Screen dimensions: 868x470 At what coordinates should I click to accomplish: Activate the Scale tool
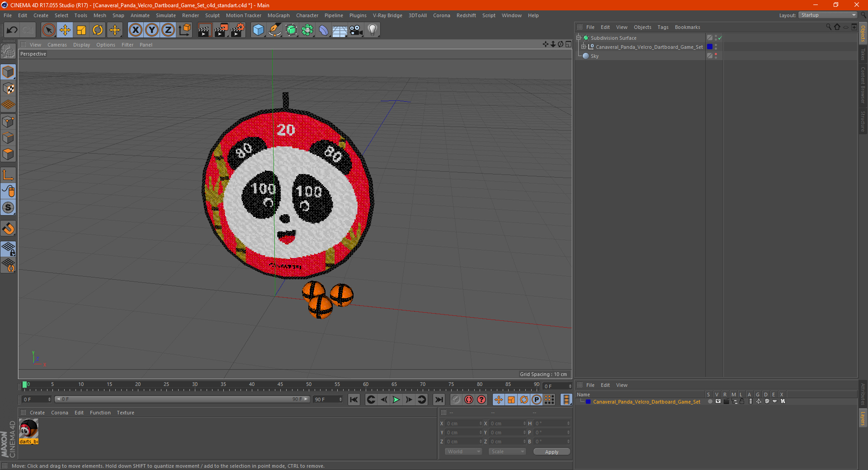81,30
